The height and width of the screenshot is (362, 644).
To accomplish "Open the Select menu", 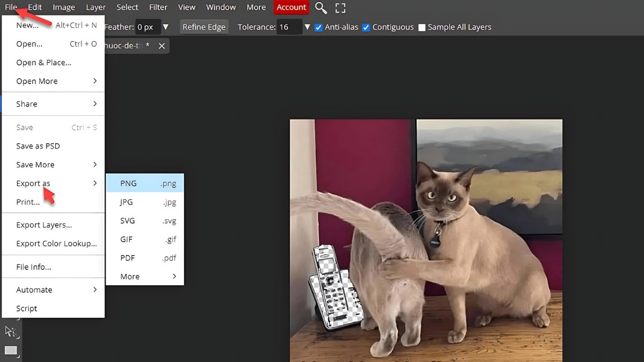I will (127, 8).
